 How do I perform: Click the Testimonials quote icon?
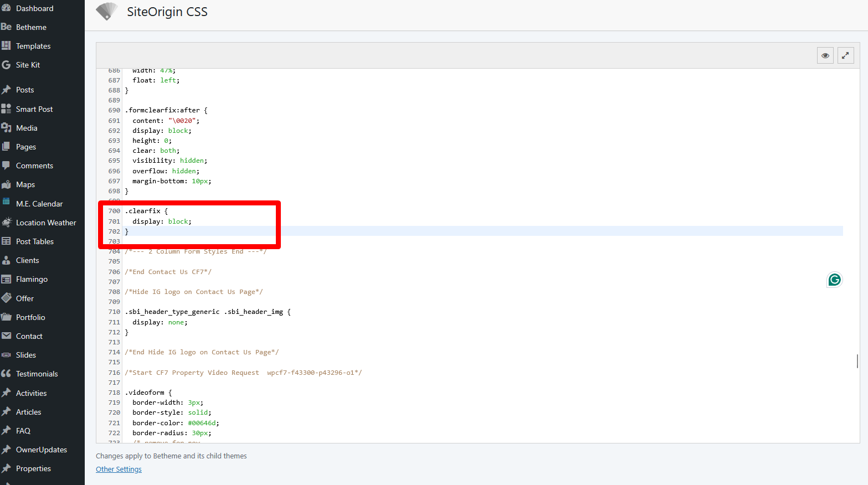click(x=6, y=374)
